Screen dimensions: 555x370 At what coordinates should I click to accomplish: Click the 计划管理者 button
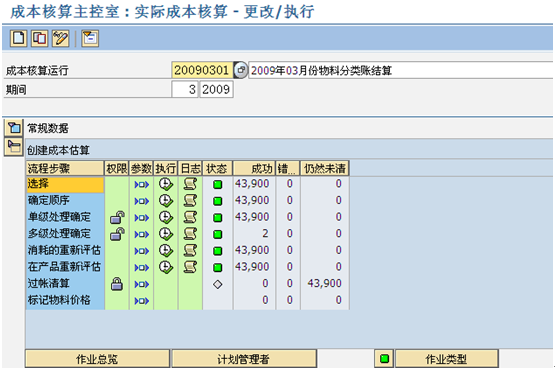click(244, 359)
